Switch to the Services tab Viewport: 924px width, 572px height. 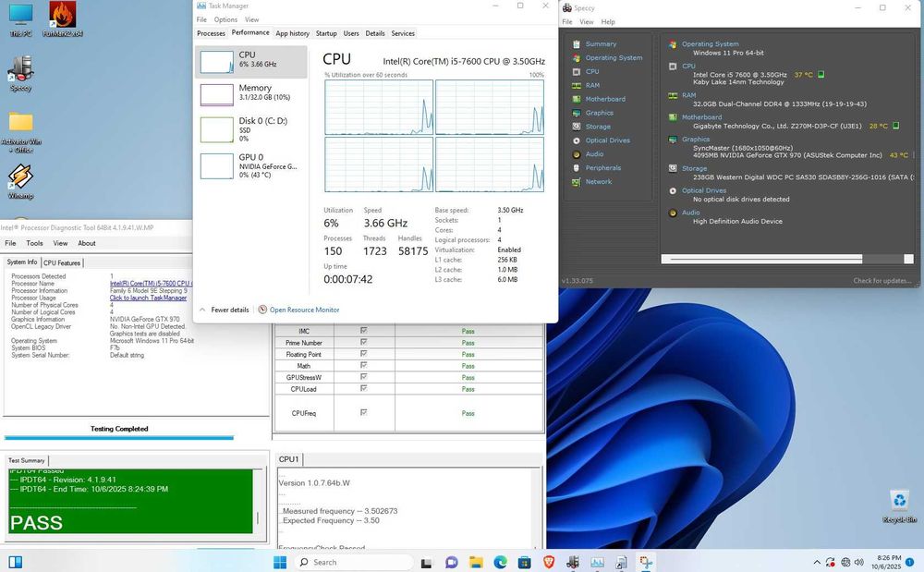point(403,33)
